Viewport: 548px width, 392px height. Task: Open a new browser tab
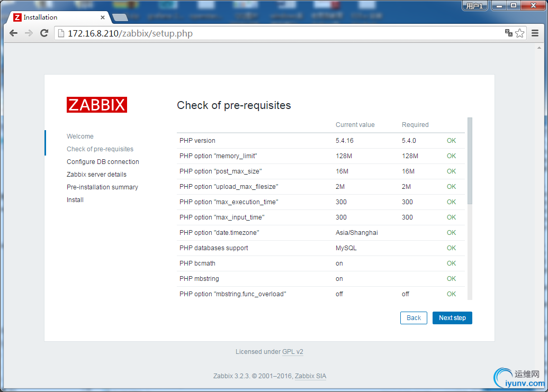[120, 17]
